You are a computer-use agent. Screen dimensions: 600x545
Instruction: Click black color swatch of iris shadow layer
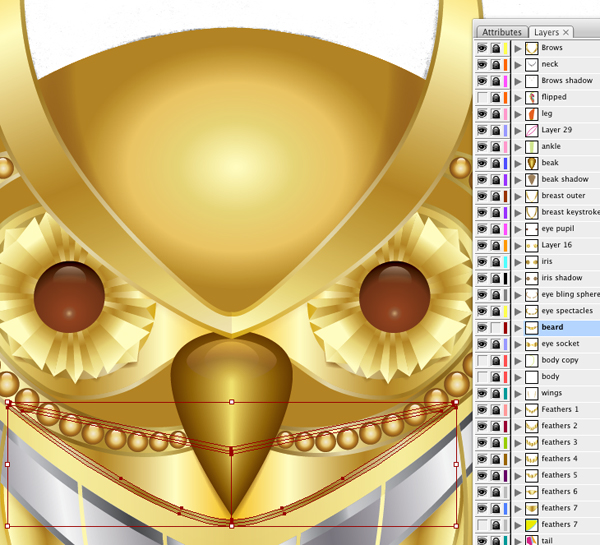pyautogui.click(x=505, y=278)
